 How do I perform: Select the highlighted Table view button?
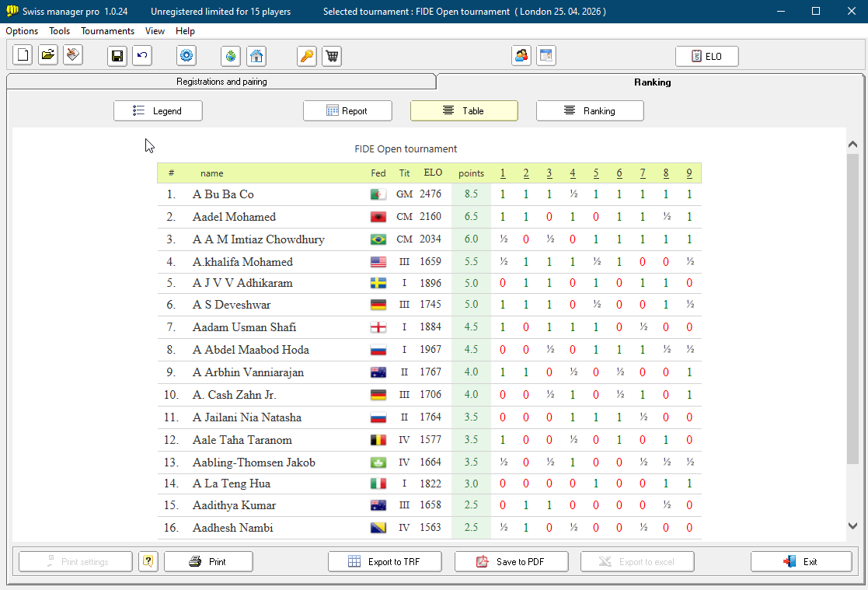[464, 111]
